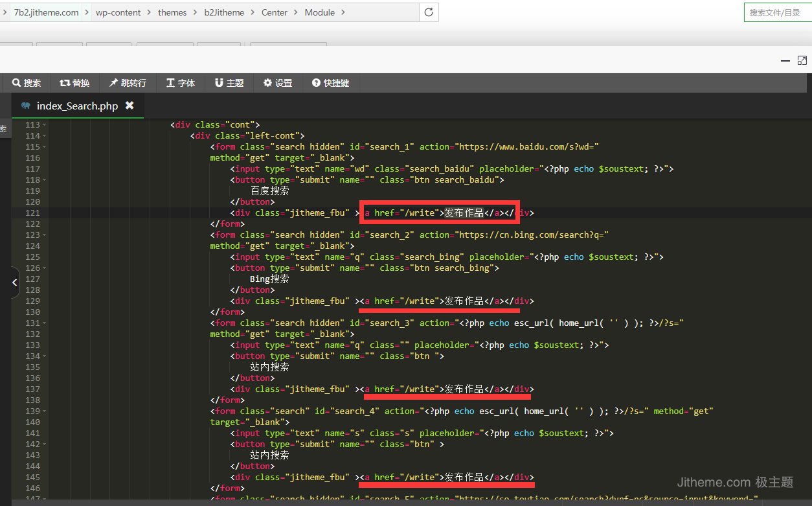Click the left sidebar panel chevron handle
Screen dimensions: 812x506
tap(14, 282)
